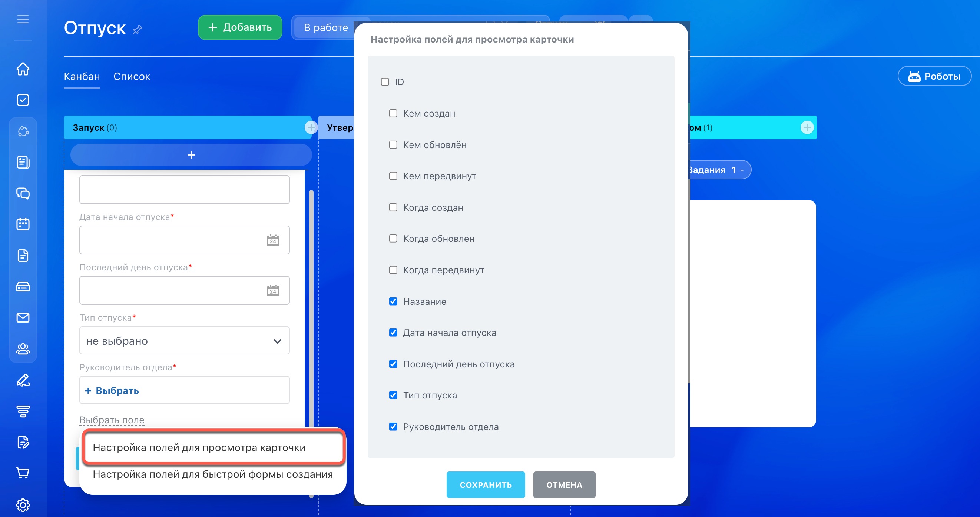Select Настройка полей для быстрой формы создания
Screen dimensions: 980x517
[x=213, y=474]
